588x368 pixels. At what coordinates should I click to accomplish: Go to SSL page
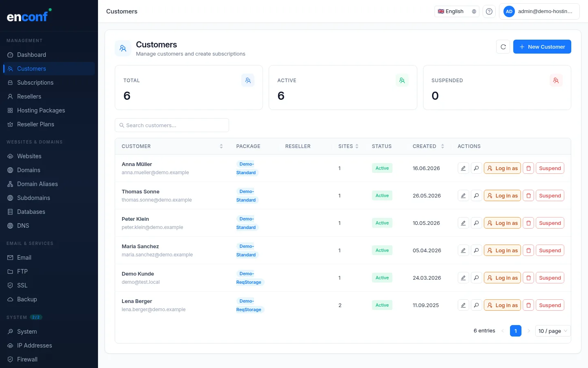49,285
